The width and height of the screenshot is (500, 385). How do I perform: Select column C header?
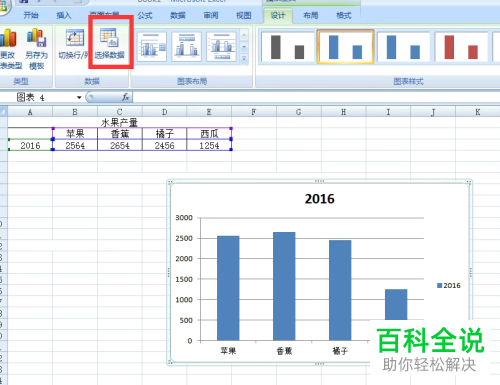coord(120,112)
